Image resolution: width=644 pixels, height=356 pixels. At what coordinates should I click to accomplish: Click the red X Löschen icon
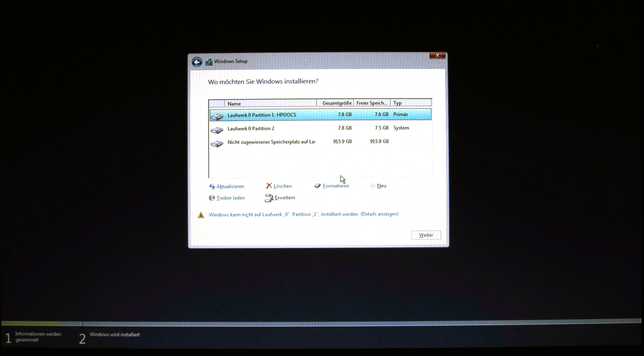269,186
